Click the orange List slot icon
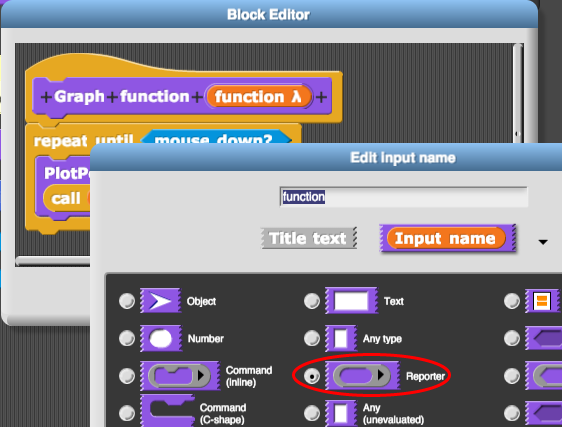 pos(542,300)
